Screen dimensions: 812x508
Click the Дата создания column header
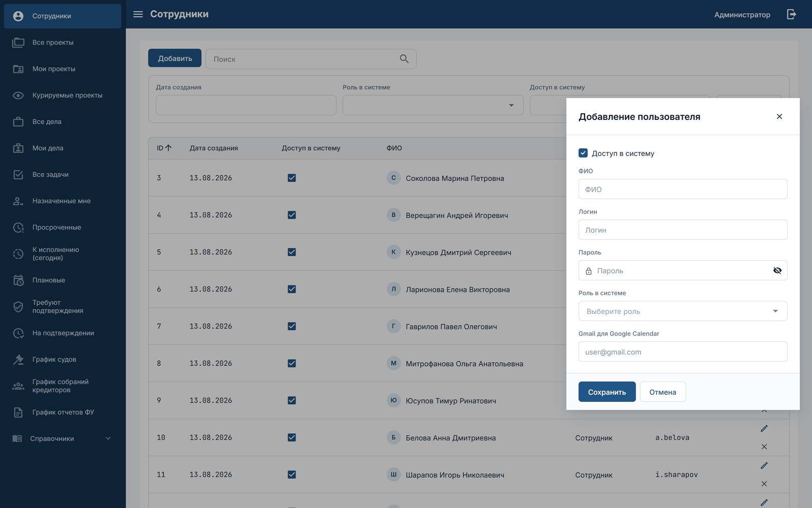[214, 148]
